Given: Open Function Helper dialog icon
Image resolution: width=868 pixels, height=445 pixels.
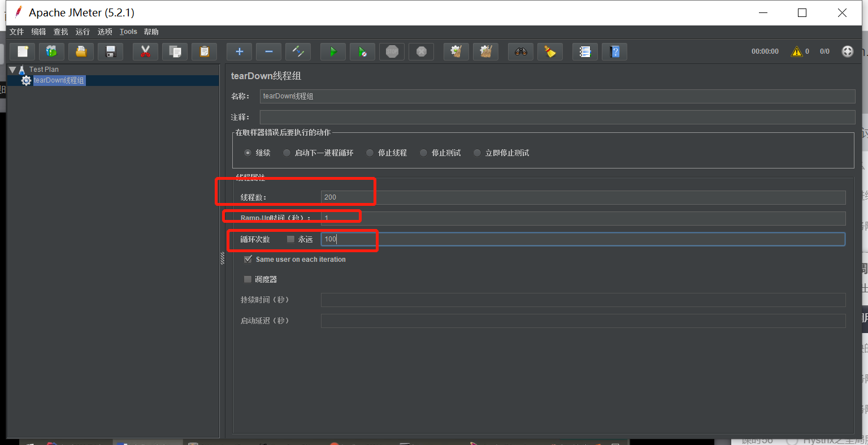Looking at the screenshot, I should (585, 51).
